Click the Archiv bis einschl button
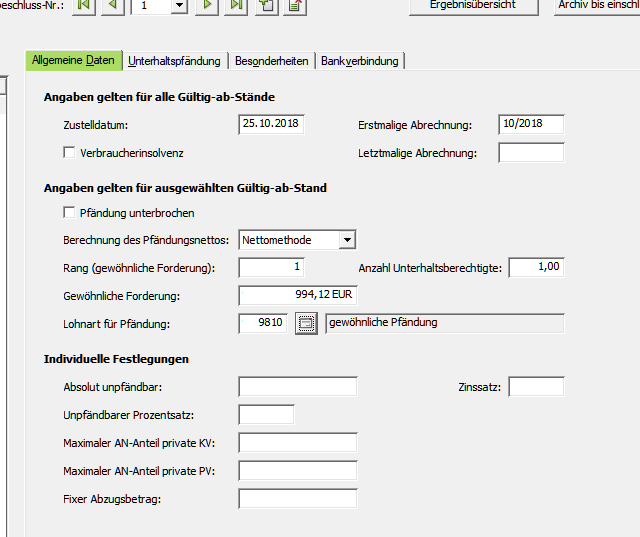Viewport: 640px width, 537px height. [x=597, y=7]
